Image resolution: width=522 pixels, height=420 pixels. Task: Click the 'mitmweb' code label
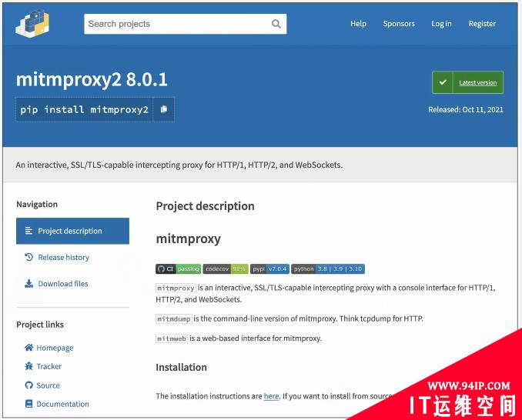(x=172, y=338)
